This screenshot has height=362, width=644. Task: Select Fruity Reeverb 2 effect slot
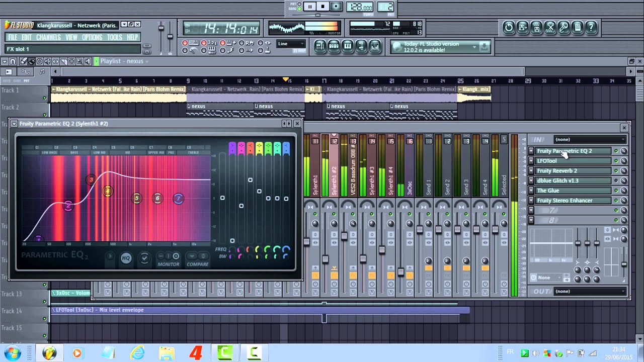tap(573, 171)
